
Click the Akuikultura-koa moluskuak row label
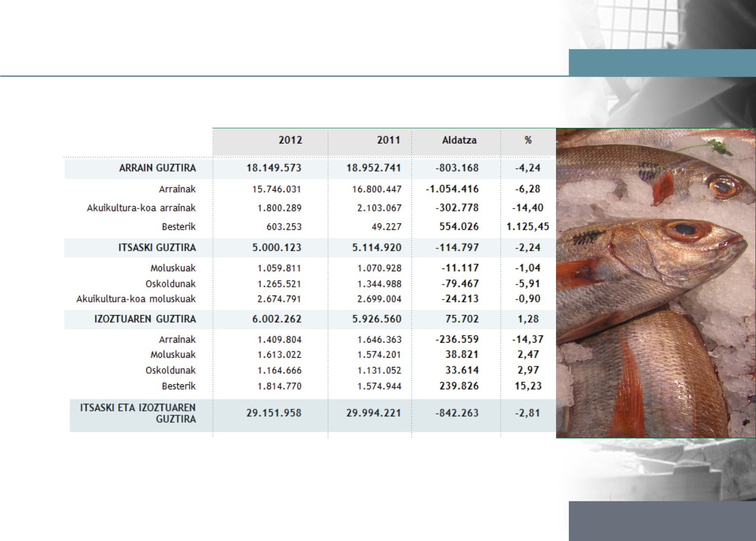136,299
